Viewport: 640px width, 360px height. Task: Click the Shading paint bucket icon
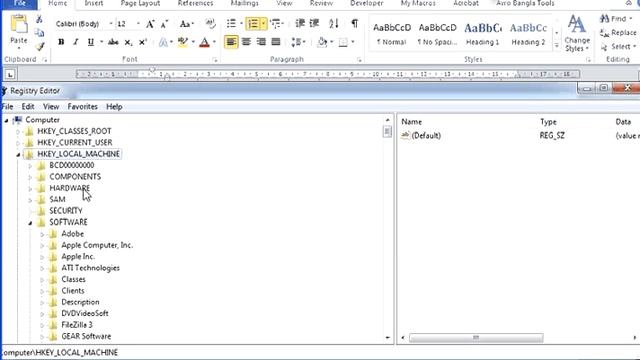pos(322,42)
